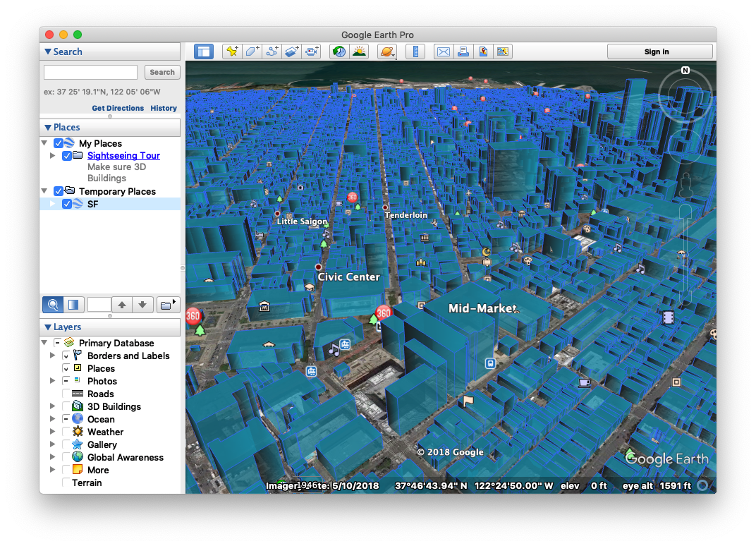Show Historical Imagery with the clock icon
This screenshot has width=756, height=546.
click(339, 51)
